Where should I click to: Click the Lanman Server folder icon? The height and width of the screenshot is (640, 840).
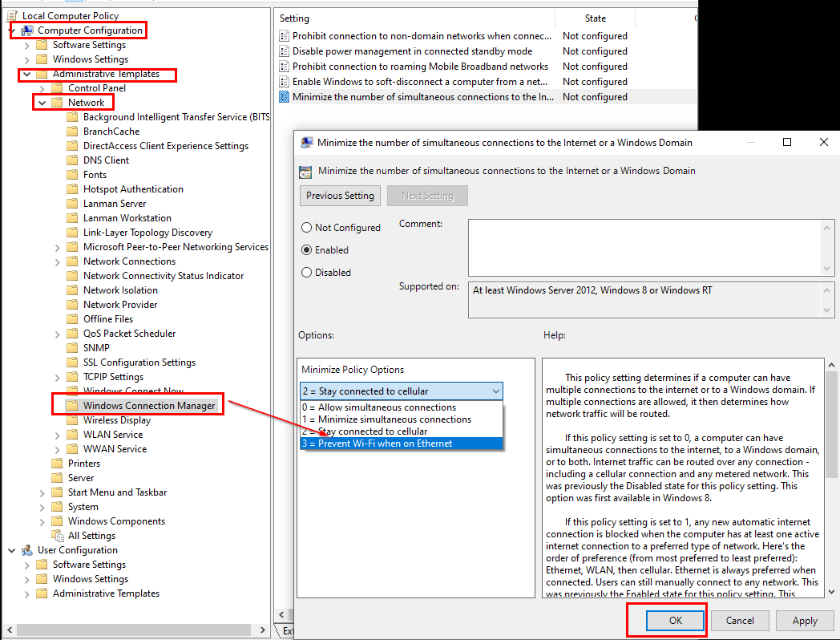(x=72, y=204)
